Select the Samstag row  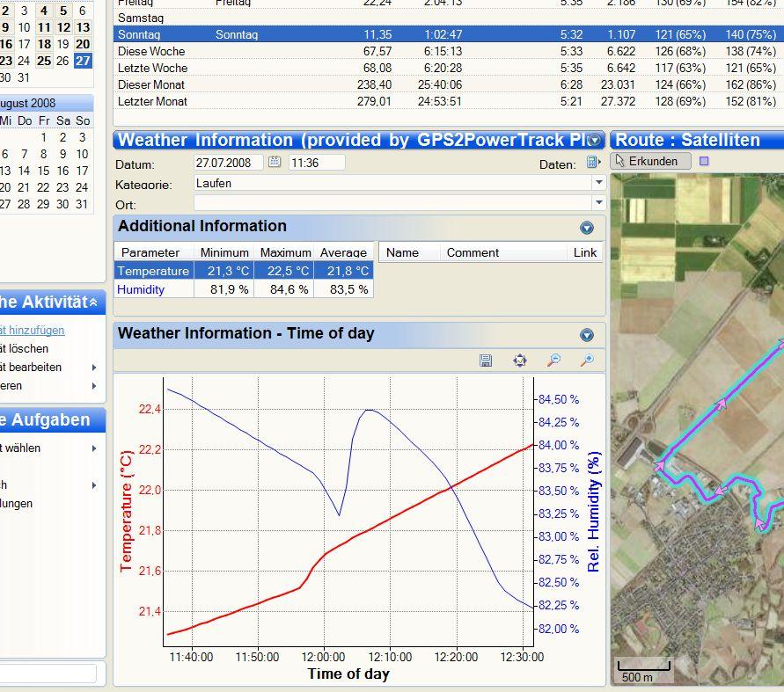coord(448,18)
